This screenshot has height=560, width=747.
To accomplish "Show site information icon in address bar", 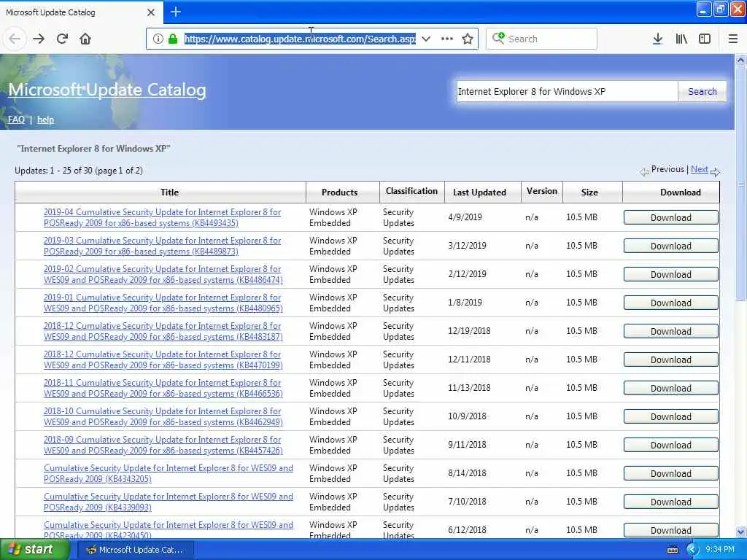I will click(158, 39).
